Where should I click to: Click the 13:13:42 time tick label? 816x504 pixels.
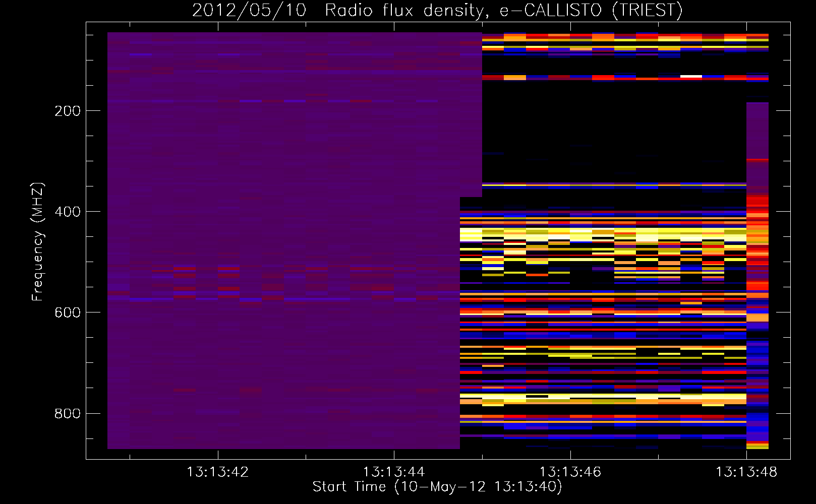[218, 472]
